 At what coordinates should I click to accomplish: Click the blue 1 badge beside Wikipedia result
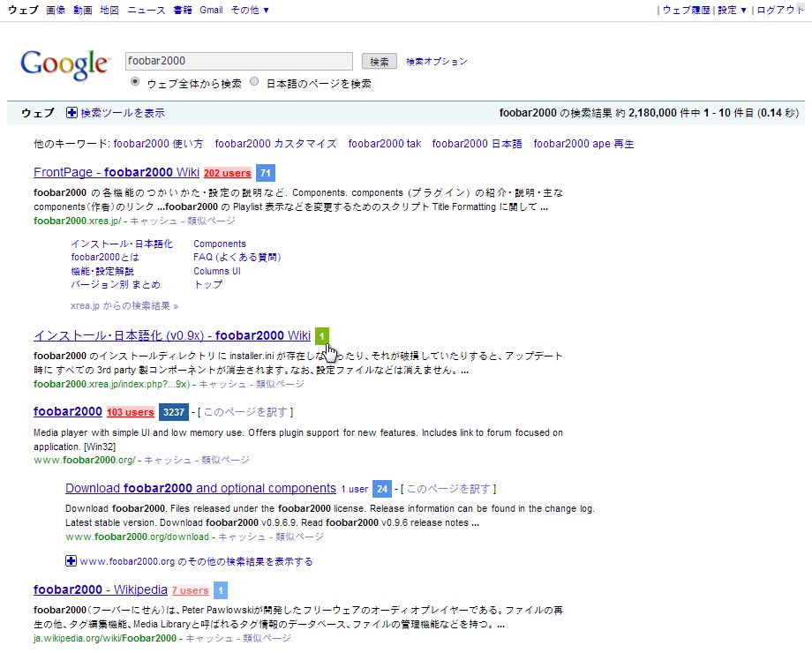[221, 590]
